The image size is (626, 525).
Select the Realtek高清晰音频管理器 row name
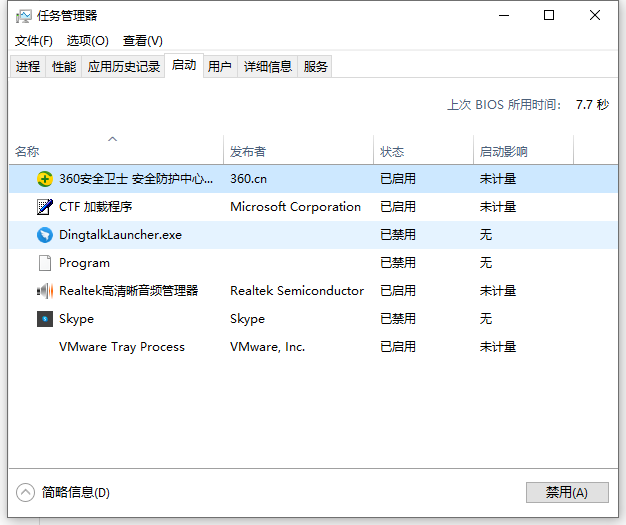pyautogui.click(x=129, y=291)
